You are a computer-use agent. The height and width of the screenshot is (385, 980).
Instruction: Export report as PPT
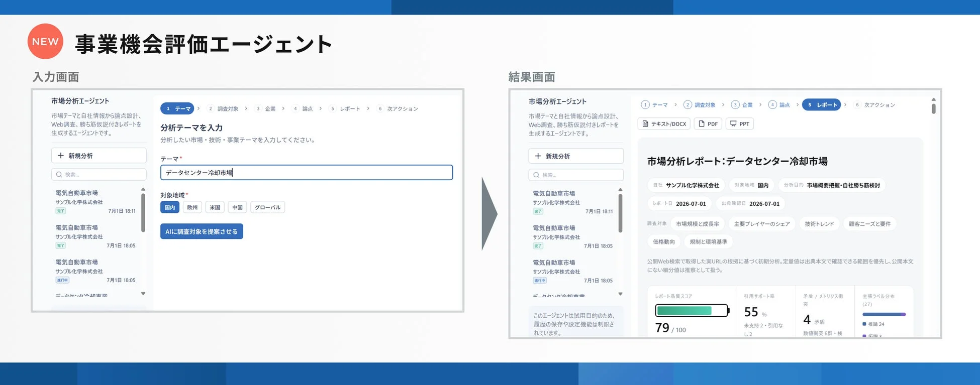point(740,124)
